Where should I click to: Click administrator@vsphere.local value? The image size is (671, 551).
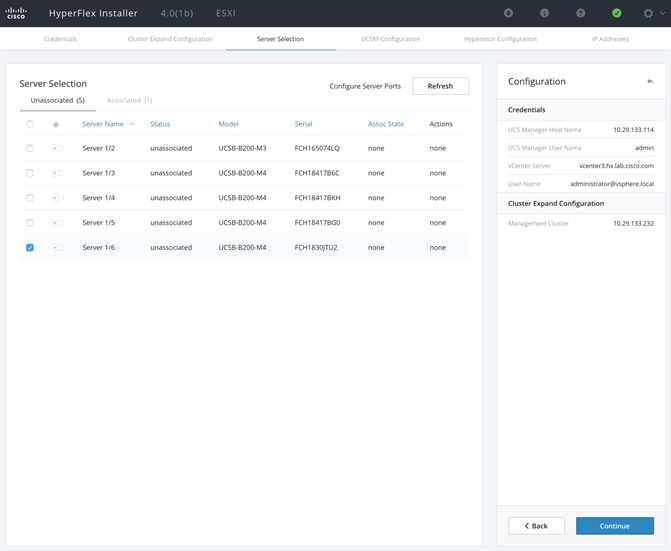click(612, 184)
